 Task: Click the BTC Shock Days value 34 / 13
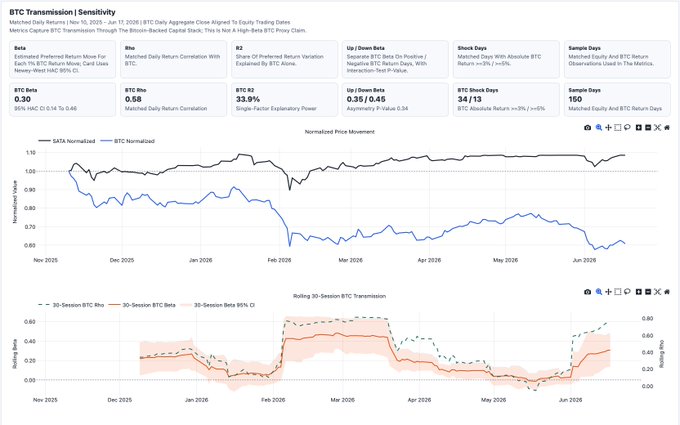click(x=470, y=99)
